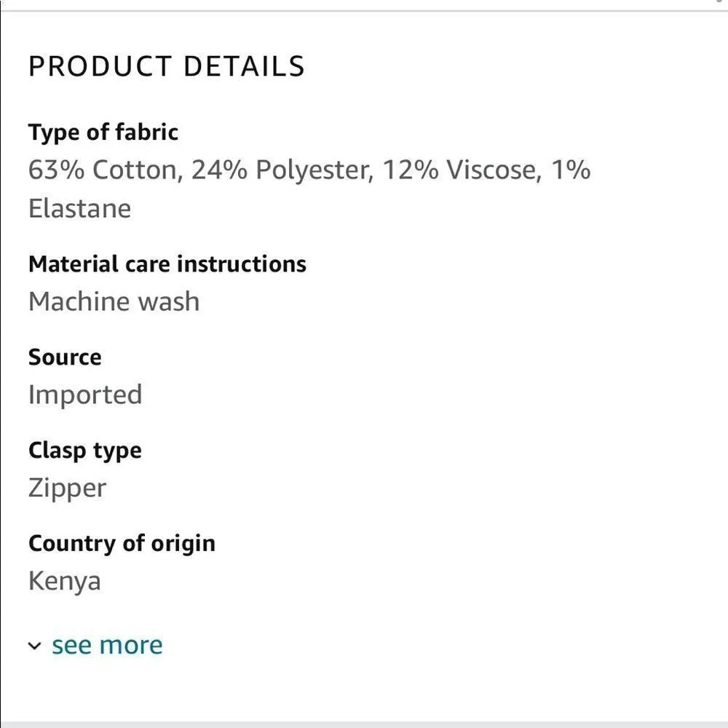Click the "1%" at end of fabric line

(x=570, y=170)
